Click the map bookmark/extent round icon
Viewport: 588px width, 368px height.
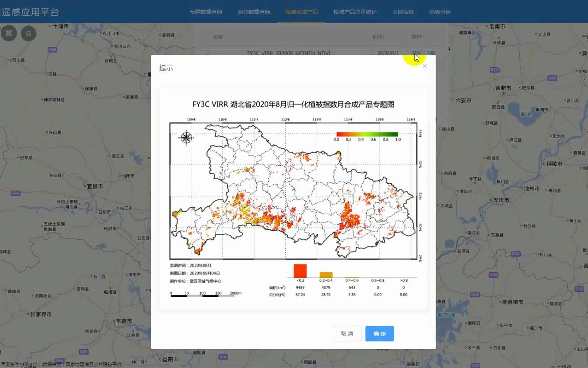pos(9,33)
